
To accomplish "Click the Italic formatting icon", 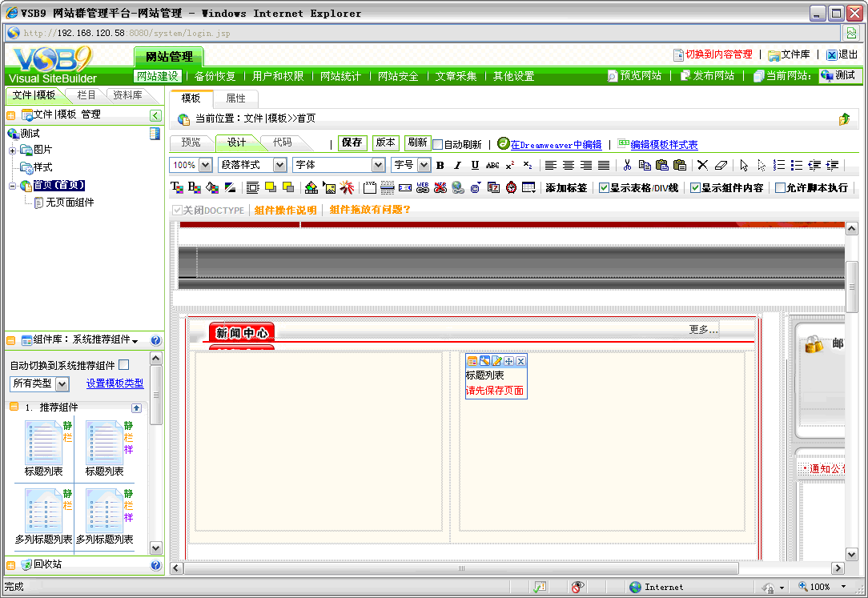I will [x=457, y=166].
